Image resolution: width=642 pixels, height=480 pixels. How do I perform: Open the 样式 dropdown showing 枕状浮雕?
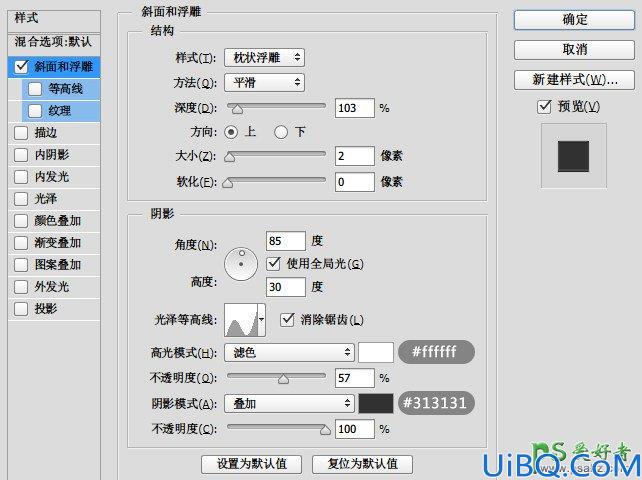click(x=264, y=58)
